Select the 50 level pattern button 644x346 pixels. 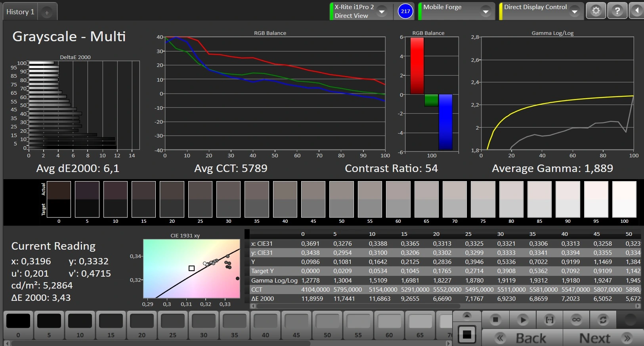[x=327, y=326]
